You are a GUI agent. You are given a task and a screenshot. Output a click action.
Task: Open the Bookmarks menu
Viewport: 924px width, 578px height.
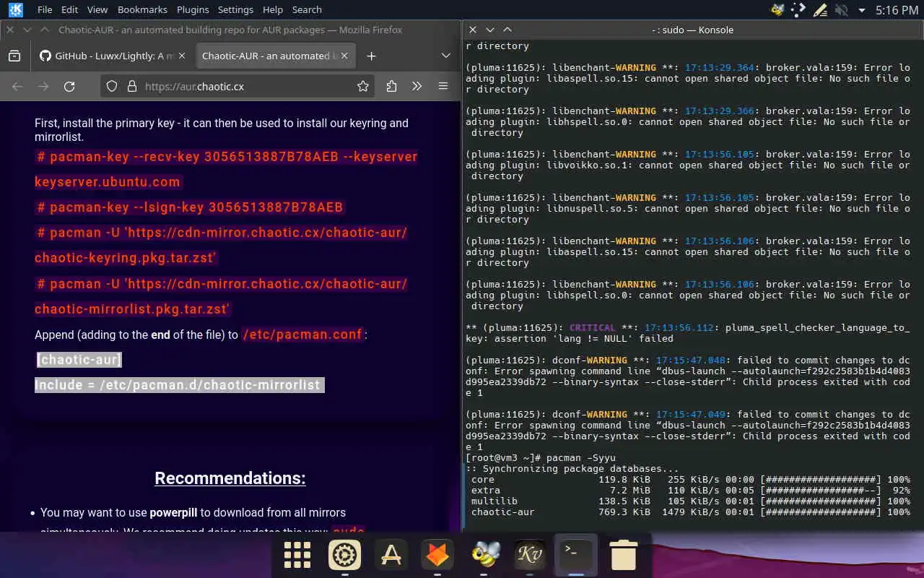[x=142, y=9]
